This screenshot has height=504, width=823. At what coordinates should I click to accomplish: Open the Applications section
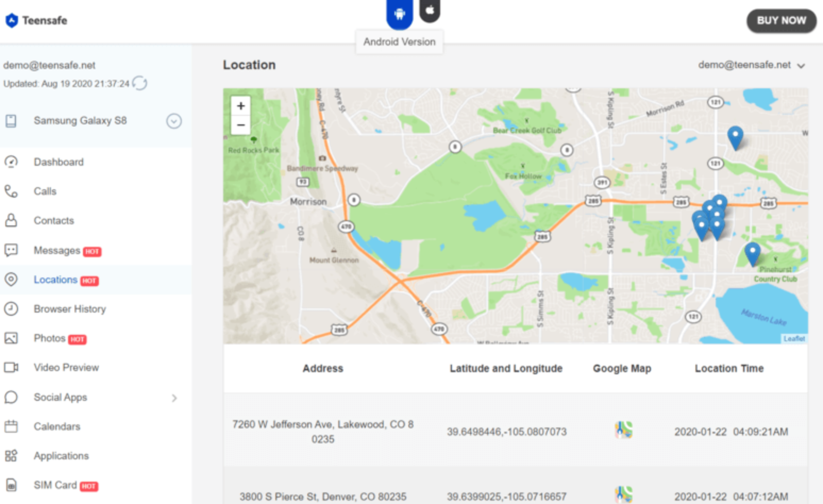61,456
